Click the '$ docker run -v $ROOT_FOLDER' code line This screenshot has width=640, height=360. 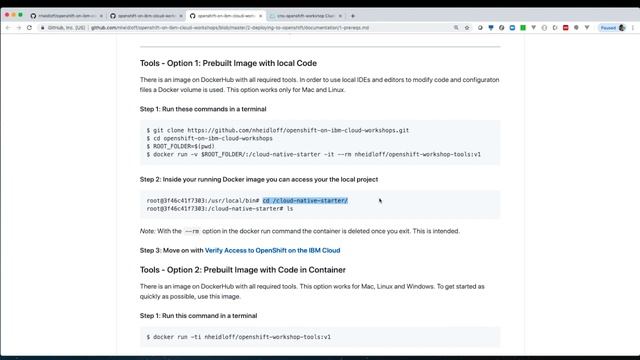click(x=313, y=154)
